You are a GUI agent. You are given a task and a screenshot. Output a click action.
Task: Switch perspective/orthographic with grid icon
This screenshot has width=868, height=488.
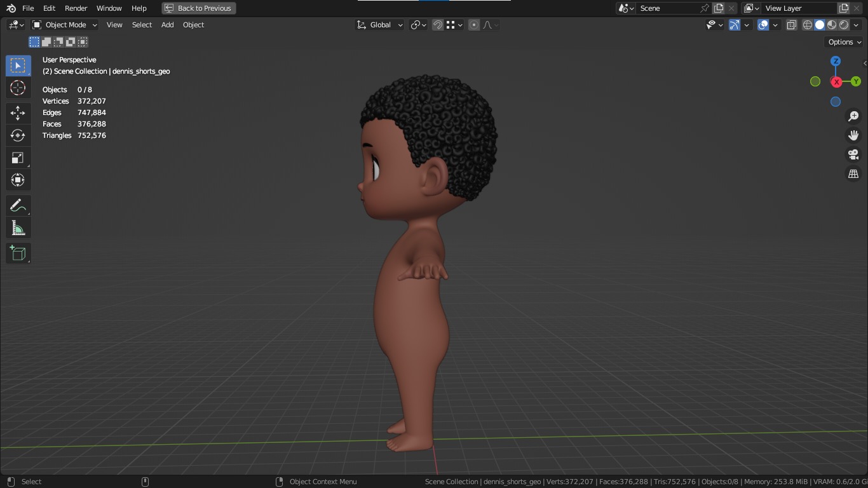pos(853,173)
